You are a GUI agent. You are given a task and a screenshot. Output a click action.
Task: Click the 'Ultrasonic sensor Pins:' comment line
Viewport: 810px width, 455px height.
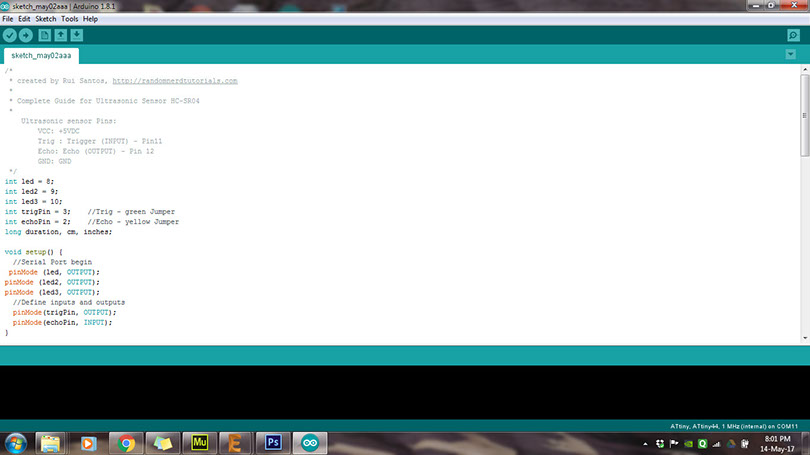[x=69, y=121]
